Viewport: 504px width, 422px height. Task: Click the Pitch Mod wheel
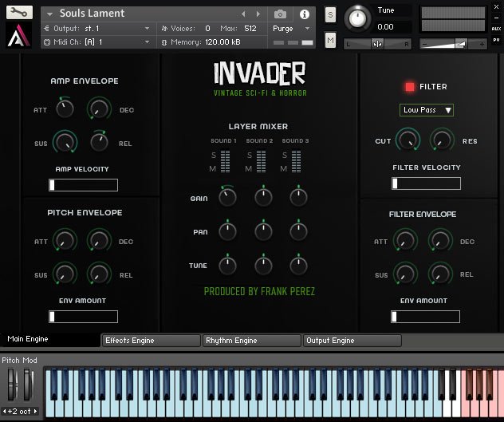[12, 385]
